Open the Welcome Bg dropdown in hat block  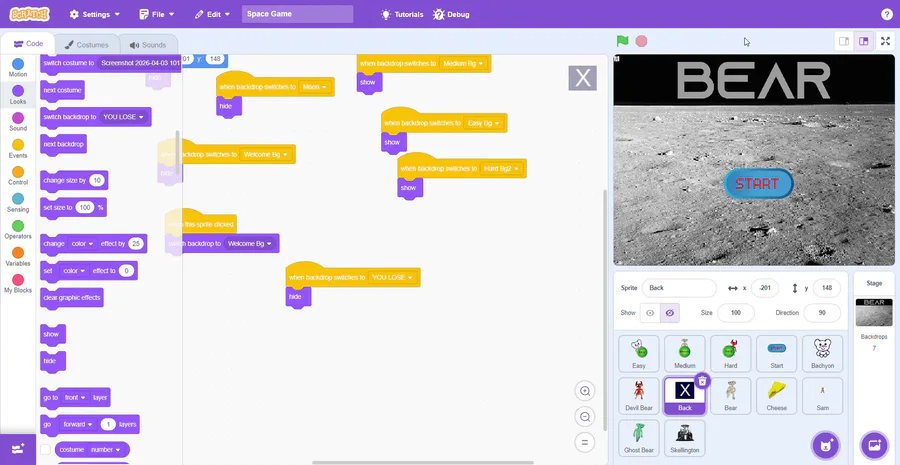(266, 154)
